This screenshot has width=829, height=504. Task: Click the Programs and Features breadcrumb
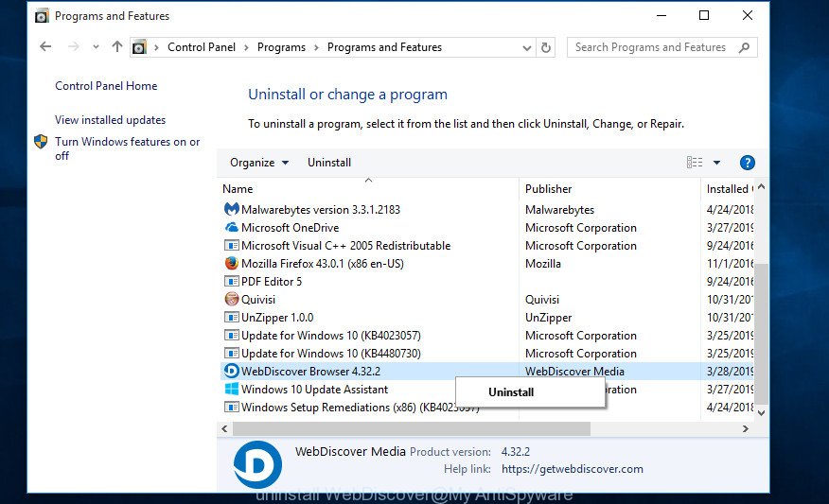[x=384, y=47]
